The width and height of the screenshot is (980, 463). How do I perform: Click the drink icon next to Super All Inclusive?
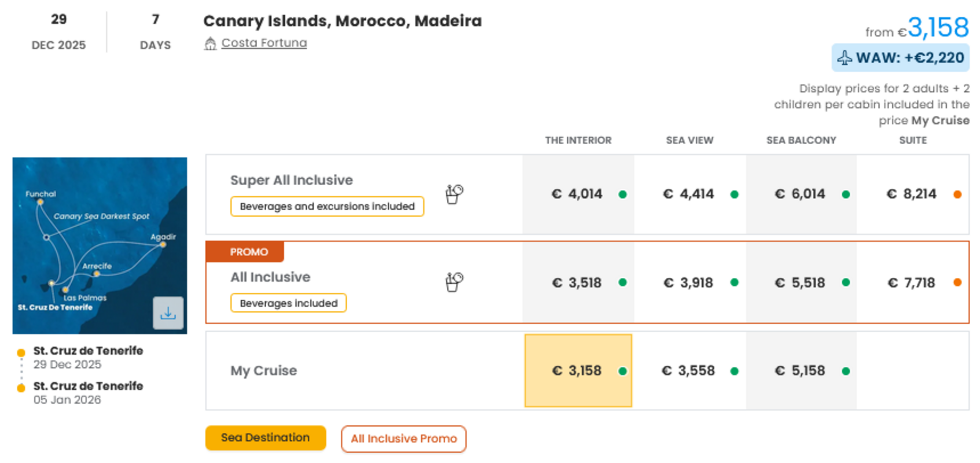coord(454,194)
